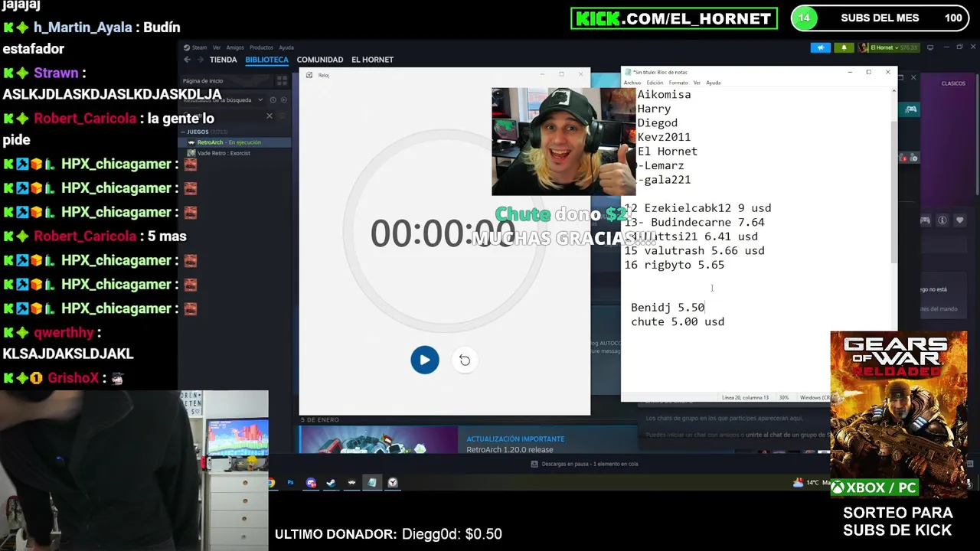Click the 'Benidj 5.50' line in Notepad
Image resolution: width=980 pixels, height=551 pixels.
668,308
